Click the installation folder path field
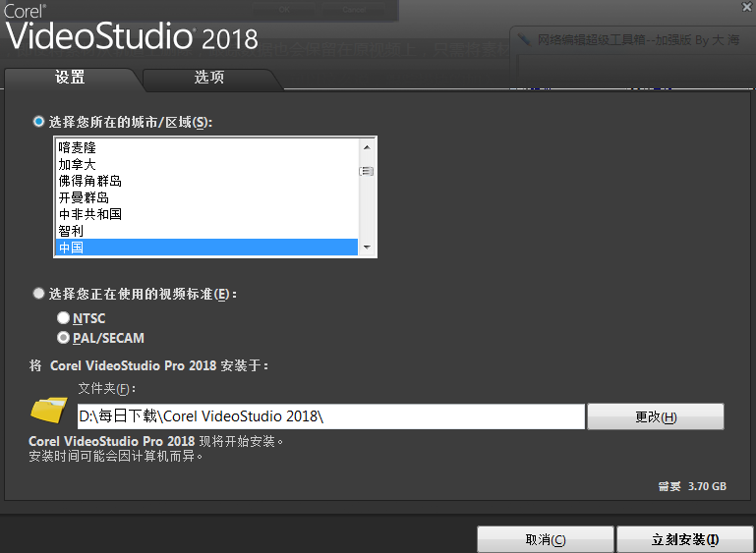The width and height of the screenshot is (756, 553). (330, 416)
